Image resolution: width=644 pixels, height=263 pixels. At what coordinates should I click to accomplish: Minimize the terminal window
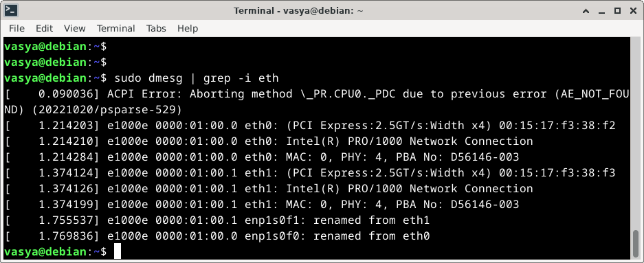(x=601, y=11)
